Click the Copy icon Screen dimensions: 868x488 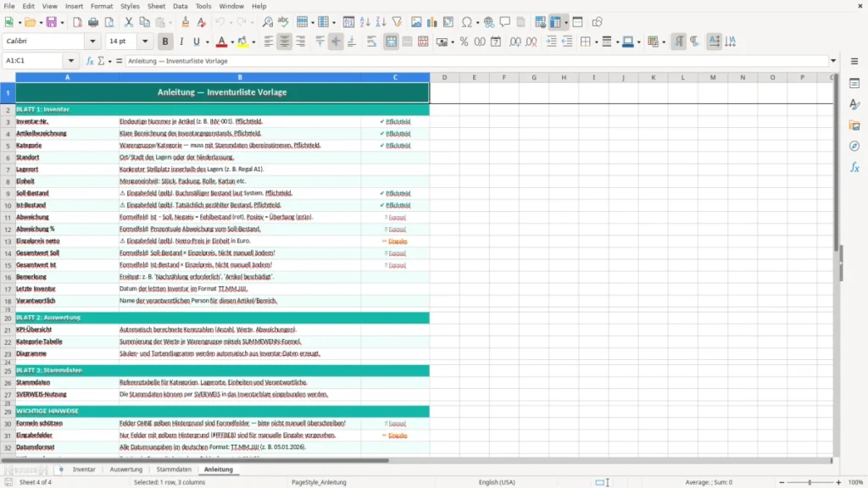[x=144, y=22]
